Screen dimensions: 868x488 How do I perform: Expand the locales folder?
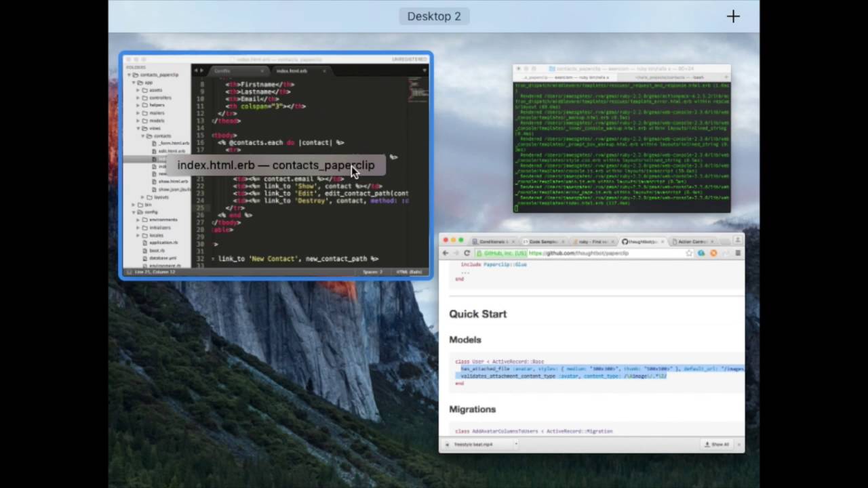pos(138,235)
